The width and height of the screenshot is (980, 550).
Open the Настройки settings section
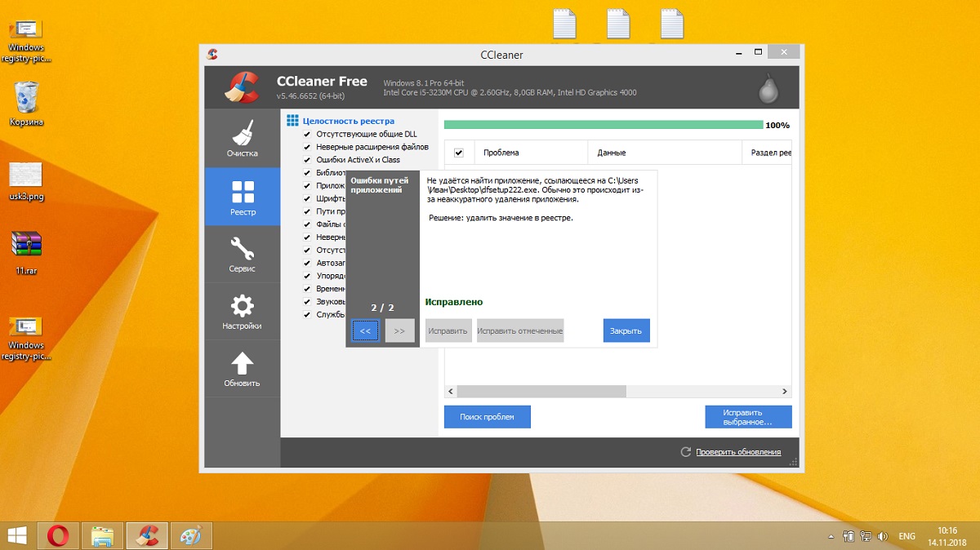[x=243, y=311]
